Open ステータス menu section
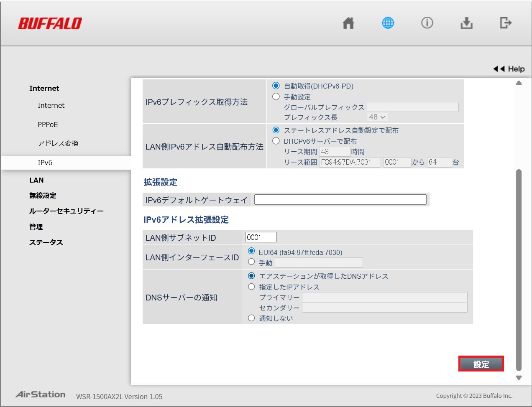The height and width of the screenshot is (407, 532). [x=46, y=242]
